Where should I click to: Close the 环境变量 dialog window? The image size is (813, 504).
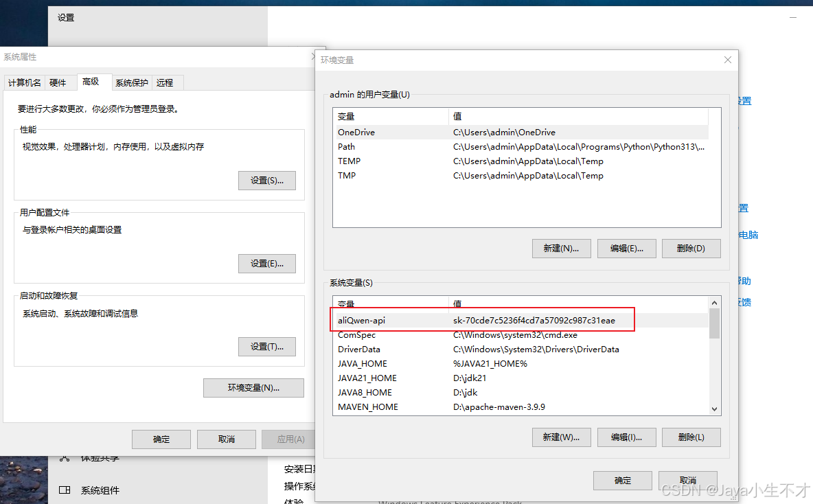pyautogui.click(x=728, y=60)
